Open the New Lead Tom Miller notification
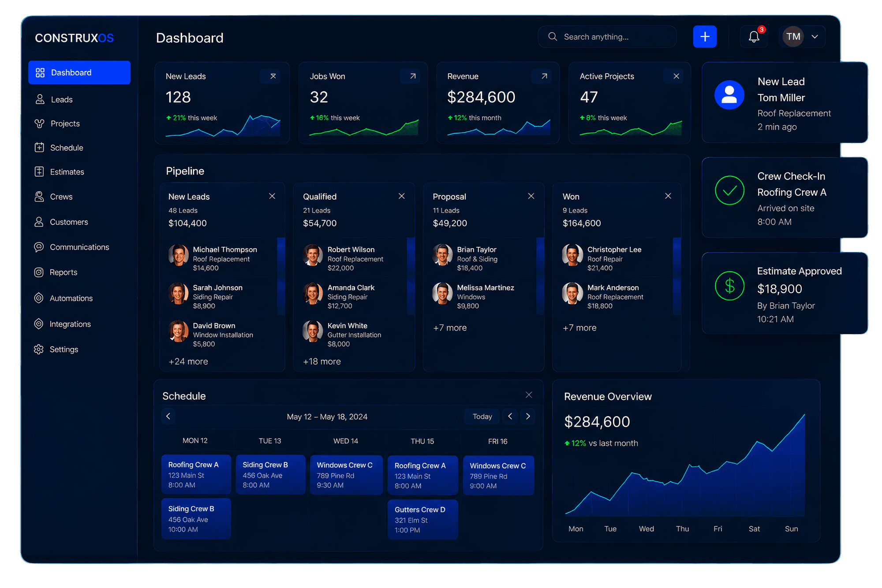Screen dimensions: 882x588 pos(785,102)
